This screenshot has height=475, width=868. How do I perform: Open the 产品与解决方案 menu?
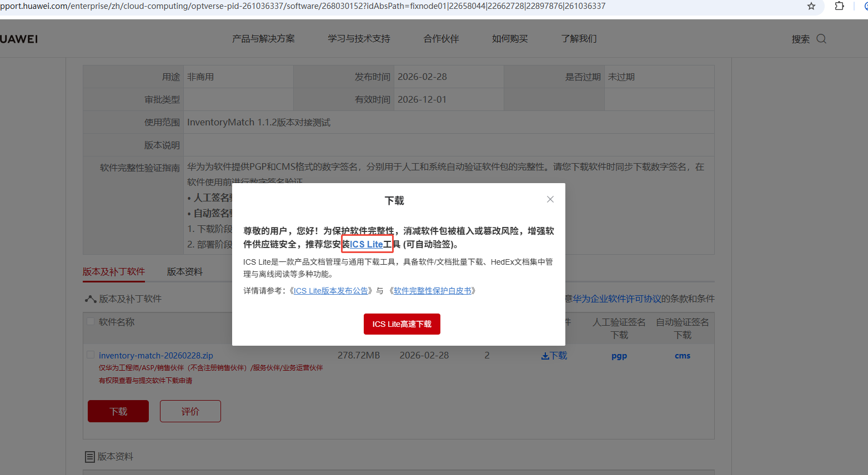click(263, 39)
